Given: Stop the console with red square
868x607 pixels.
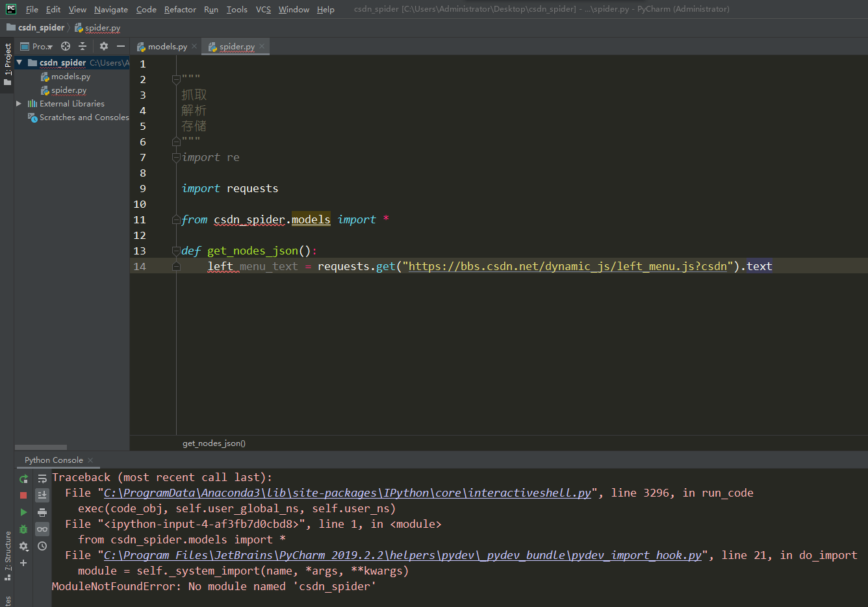Looking at the screenshot, I should click(23, 495).
